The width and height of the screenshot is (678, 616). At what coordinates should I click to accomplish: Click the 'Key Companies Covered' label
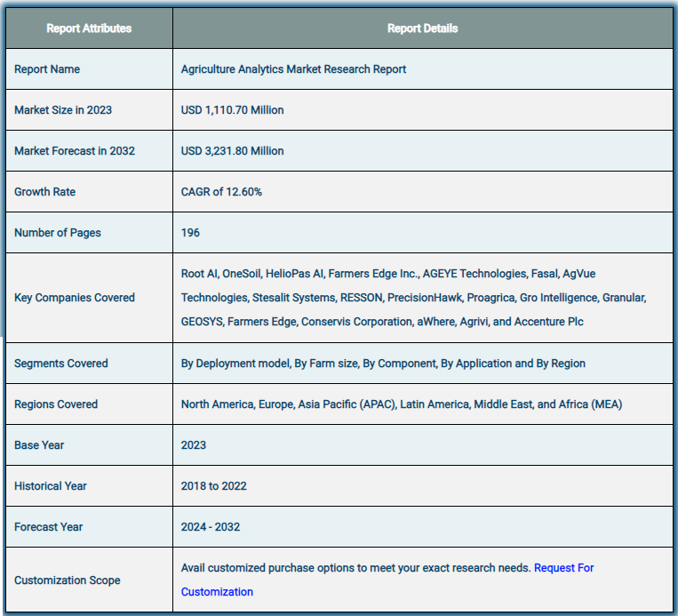pos(75,298)
